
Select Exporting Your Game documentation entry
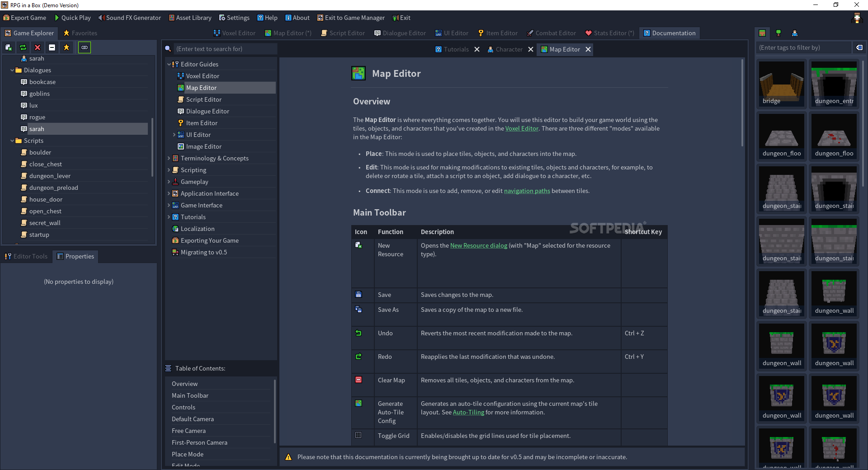(x=209, y=240)
